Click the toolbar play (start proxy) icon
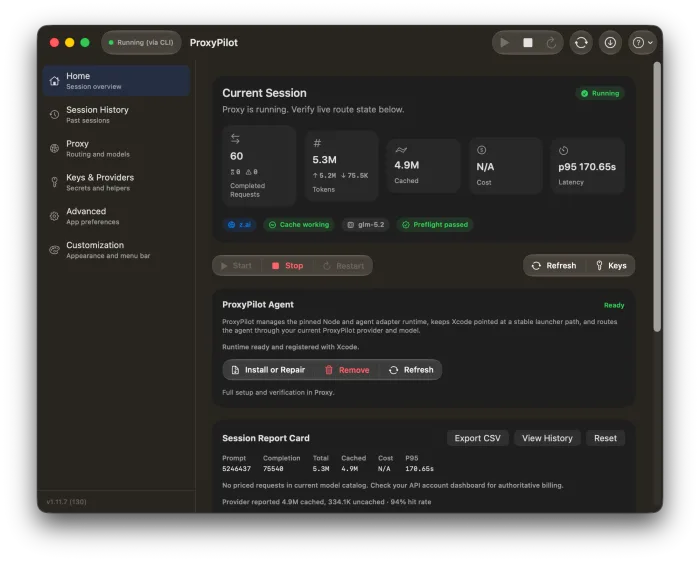 coord(504,42)
